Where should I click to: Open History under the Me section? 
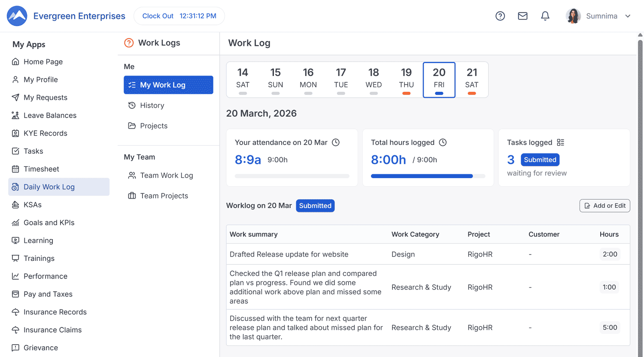(x=152, y=106)
